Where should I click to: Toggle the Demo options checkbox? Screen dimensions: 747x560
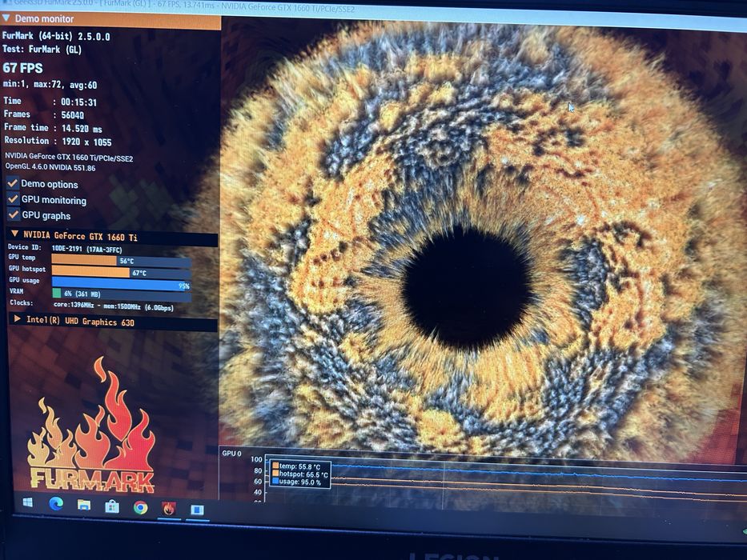13,183
